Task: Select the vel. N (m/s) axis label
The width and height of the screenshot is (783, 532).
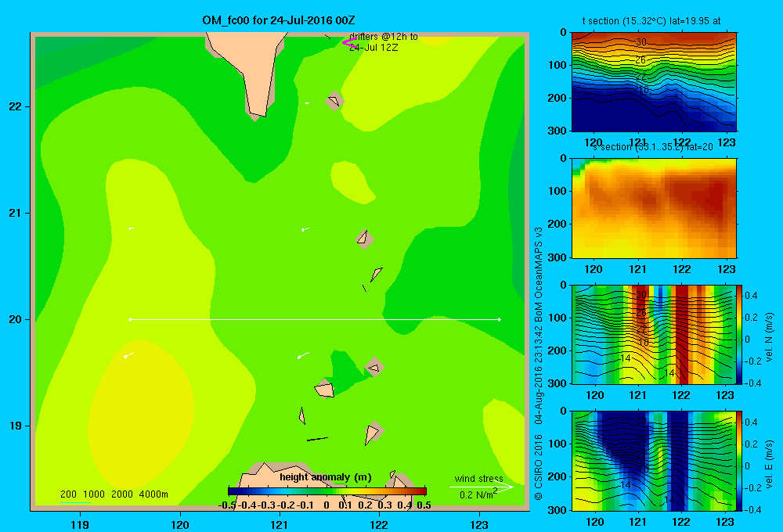Action: tap(769, 337)
